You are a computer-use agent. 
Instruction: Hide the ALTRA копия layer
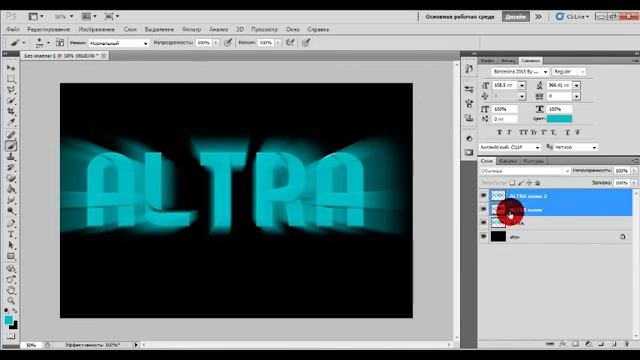point(484,209)
